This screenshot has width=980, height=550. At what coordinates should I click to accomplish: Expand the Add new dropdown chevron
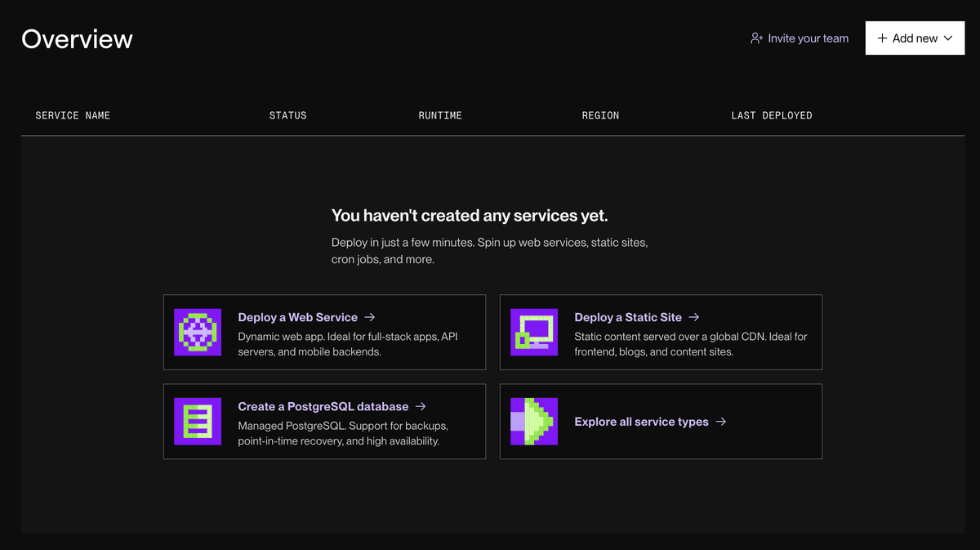[x=948, y=38]
